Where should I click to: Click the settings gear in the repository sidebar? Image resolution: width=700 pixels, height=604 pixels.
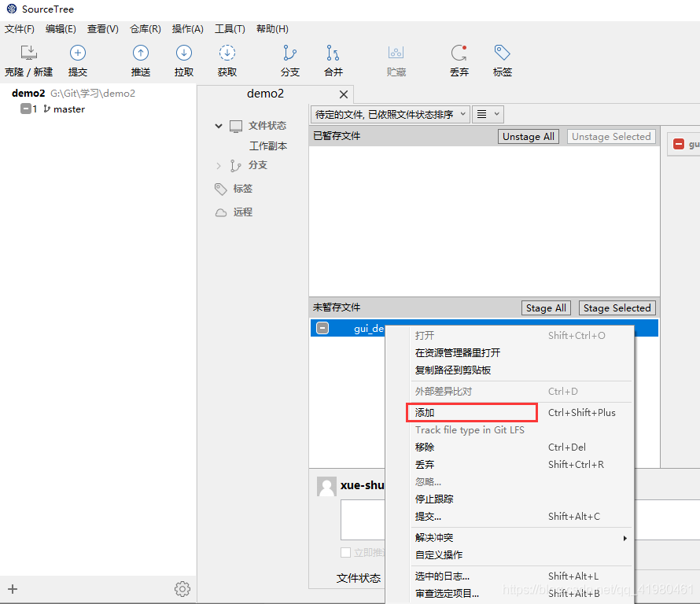pos(182,589)
